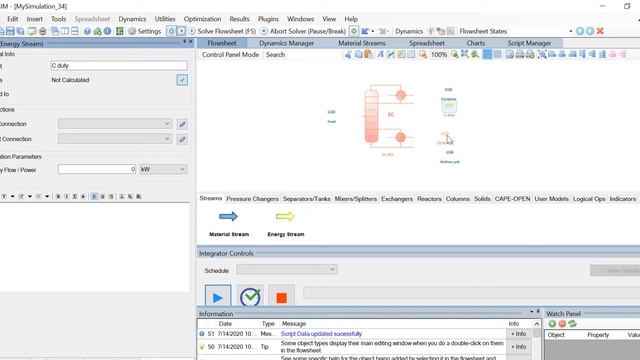
Task: Select the Material Stream palette item
Action: click(229, 223)
